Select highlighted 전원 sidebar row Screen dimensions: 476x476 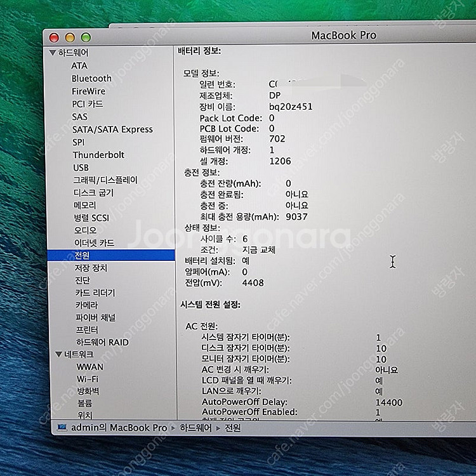pos(111,255)
